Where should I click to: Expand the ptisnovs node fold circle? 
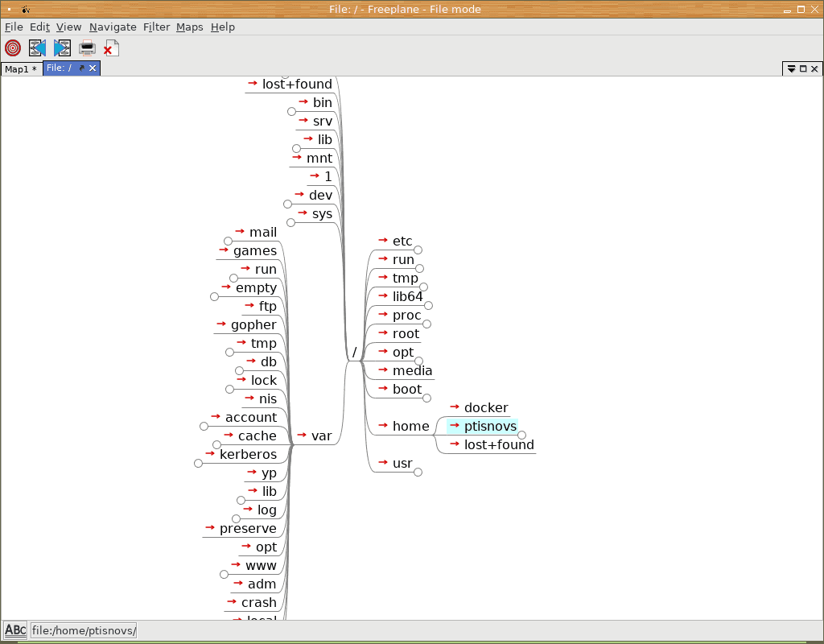tap(521, 435)
